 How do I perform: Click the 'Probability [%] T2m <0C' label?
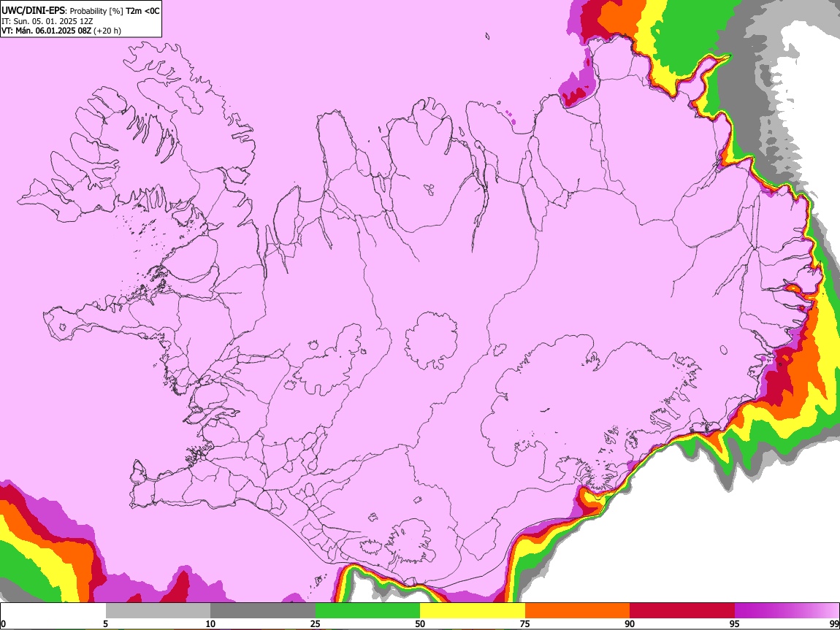(x=115, y=11)
